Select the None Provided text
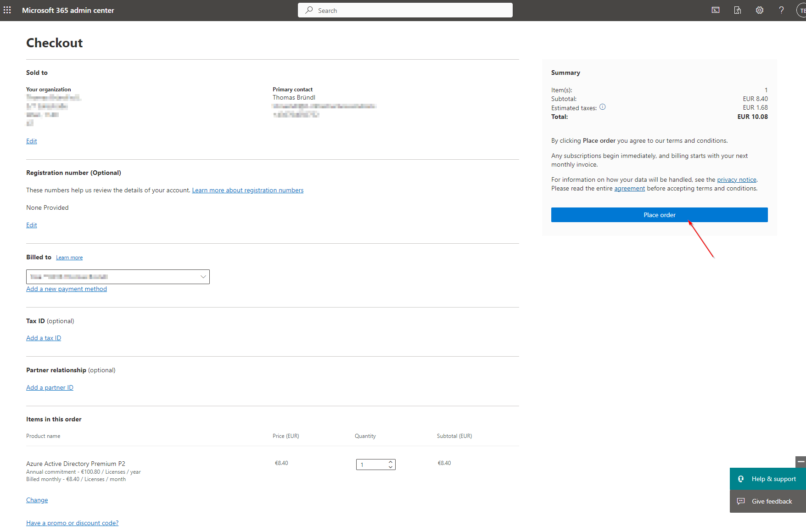This screenshot has height=532, width=806. pos(47,207)
